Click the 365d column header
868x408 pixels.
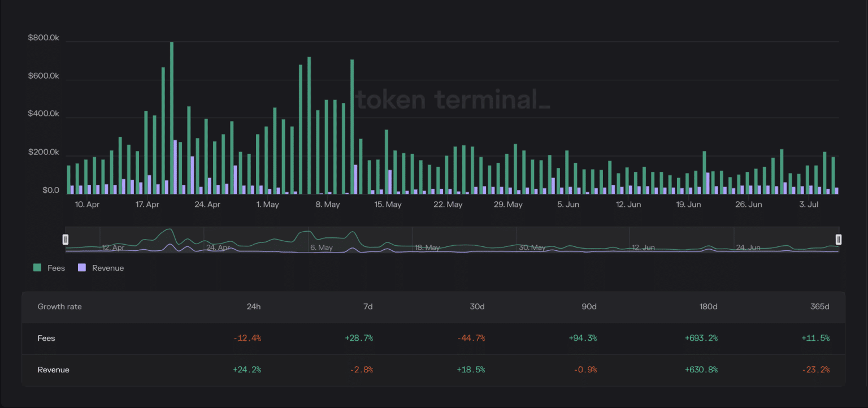click(820, 307)
